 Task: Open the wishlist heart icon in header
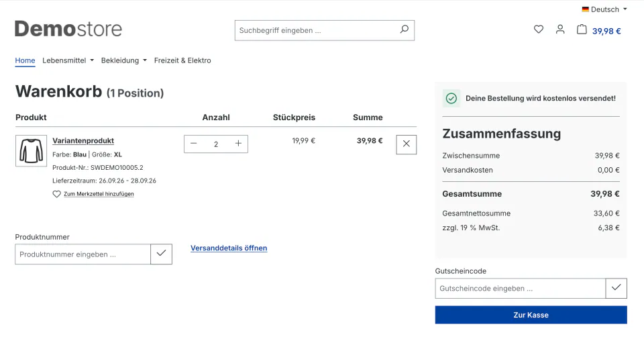[539, 29]
